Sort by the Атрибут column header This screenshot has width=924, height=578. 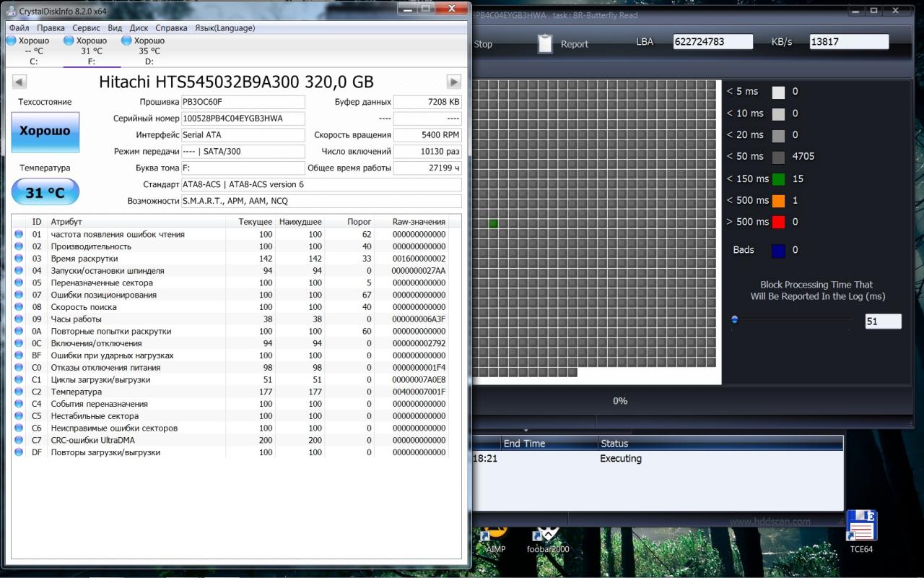click(137, 222)
